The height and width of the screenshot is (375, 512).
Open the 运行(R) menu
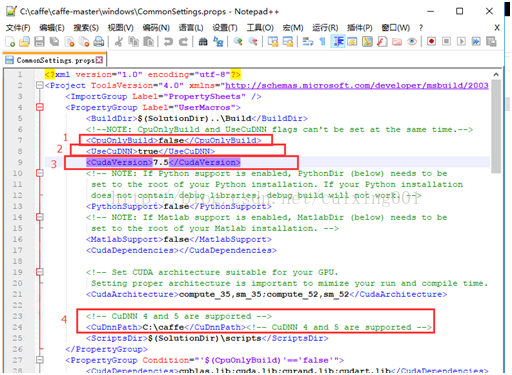pyautogui.click(x=325, y=28)
